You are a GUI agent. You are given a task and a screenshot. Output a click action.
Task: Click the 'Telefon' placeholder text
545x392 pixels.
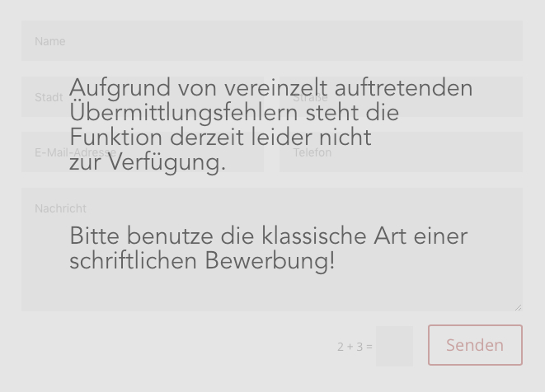click(312, 152)
